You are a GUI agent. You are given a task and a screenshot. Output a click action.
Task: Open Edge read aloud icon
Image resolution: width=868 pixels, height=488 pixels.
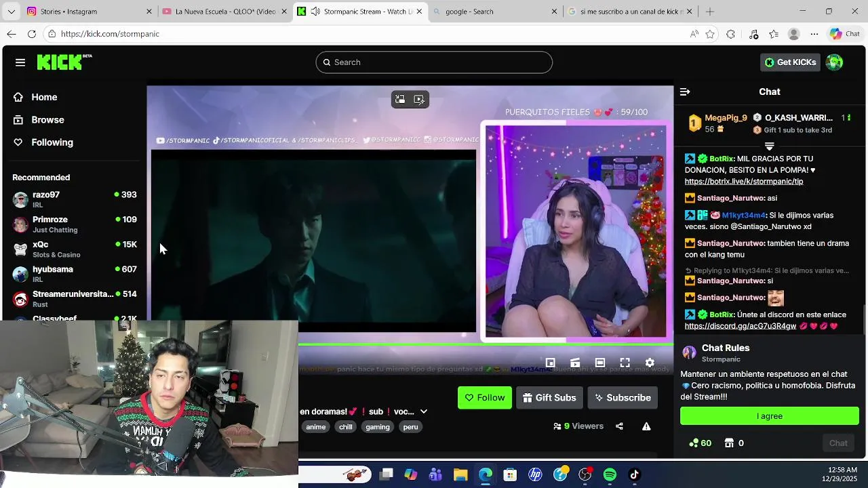[x=694, y=34]
